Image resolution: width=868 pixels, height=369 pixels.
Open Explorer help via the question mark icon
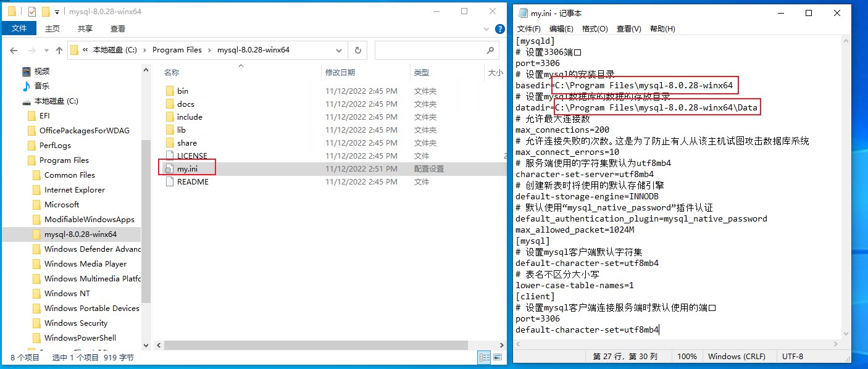499,28
